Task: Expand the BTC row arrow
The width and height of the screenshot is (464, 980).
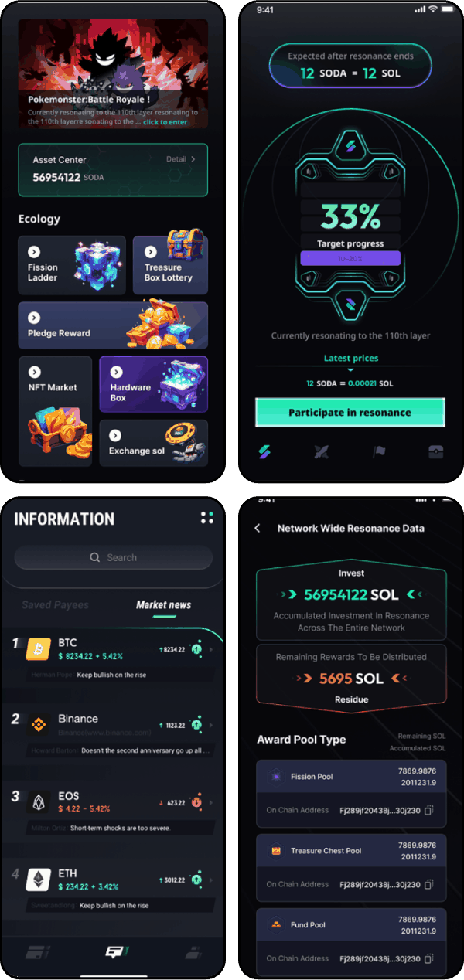Action: pos(211,650)
